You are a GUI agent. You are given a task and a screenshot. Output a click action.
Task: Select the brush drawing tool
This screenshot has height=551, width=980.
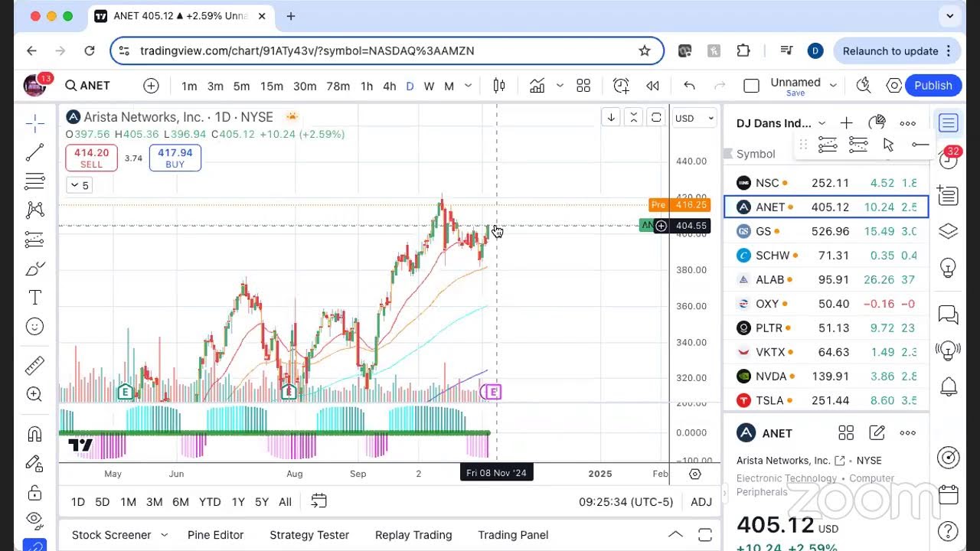(34, 269)
